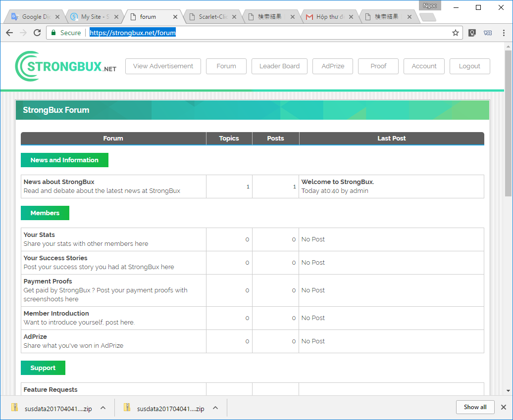Open News about StrongBux forum
The width and height of the screenshot is (513, 420).
(59, 182)
